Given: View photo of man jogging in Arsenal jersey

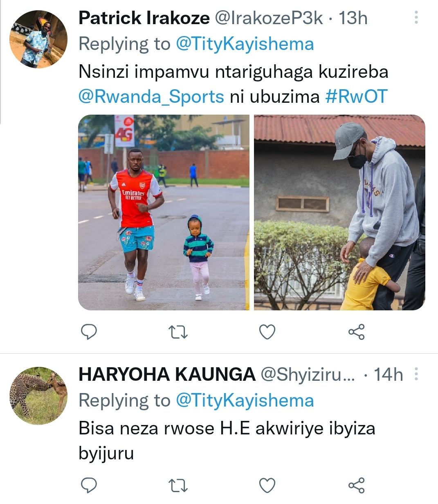Looking at the screenshot, I should coord(164,212).
